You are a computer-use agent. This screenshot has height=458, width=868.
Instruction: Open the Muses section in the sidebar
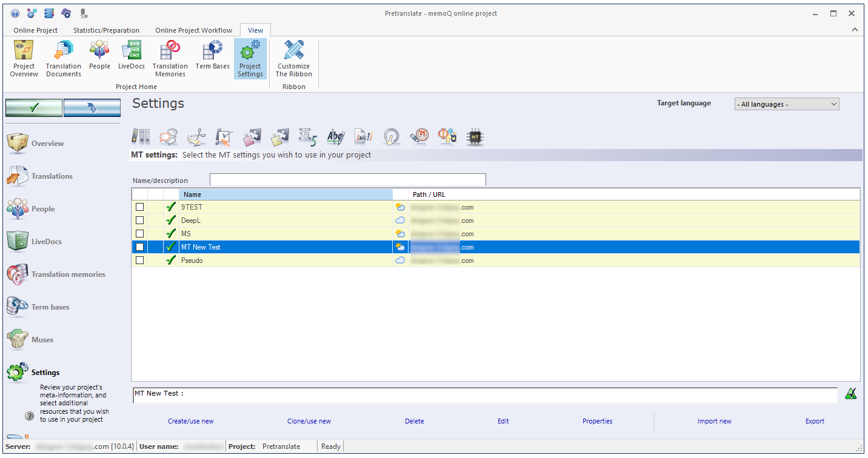(42, 339)
